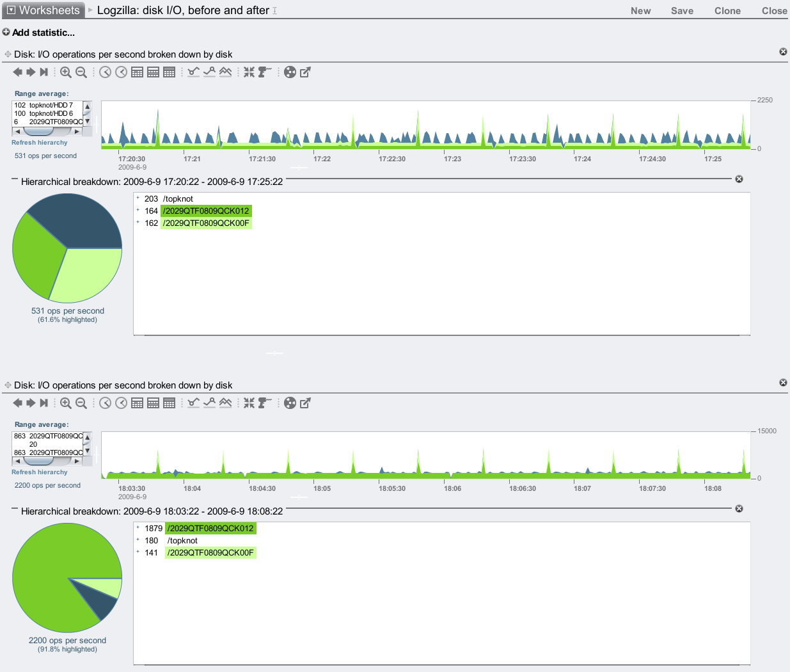Collapse the 17:20:22 hierarchical breakdown section
The image size is (790, 672).
(15, 181)
